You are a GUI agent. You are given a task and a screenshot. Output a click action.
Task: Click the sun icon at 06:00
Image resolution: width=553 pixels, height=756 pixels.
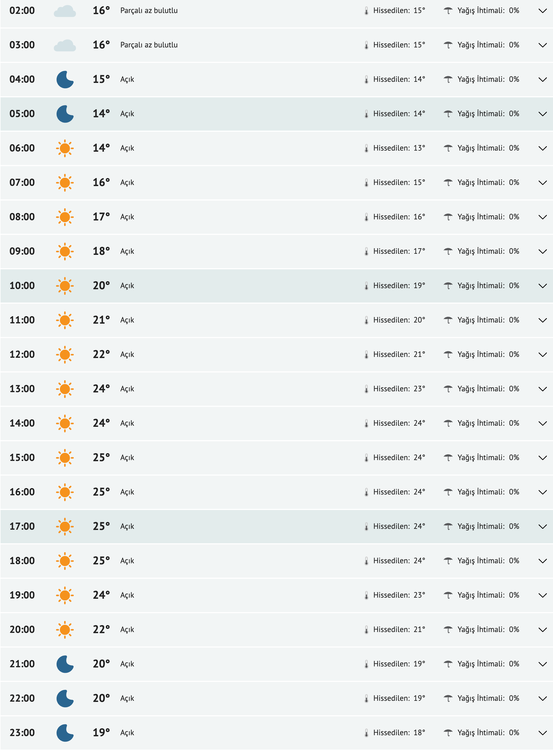coord(65,148)
